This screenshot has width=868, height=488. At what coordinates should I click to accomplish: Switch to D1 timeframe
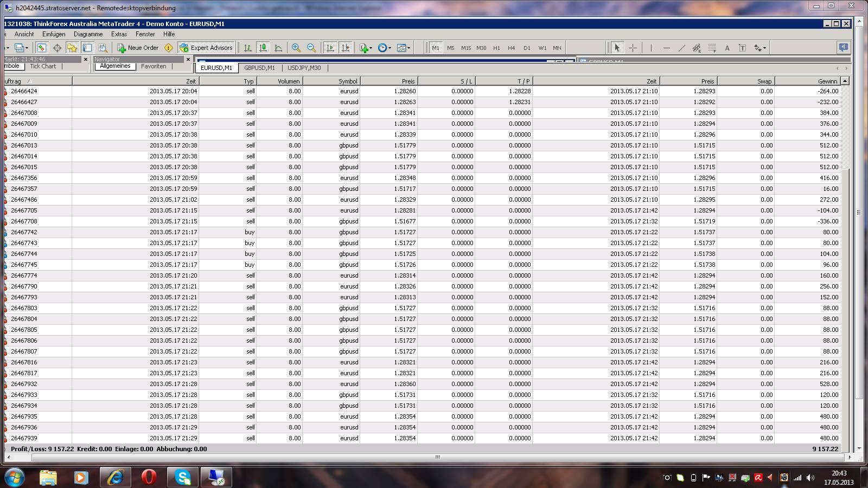tap(527, 48)
